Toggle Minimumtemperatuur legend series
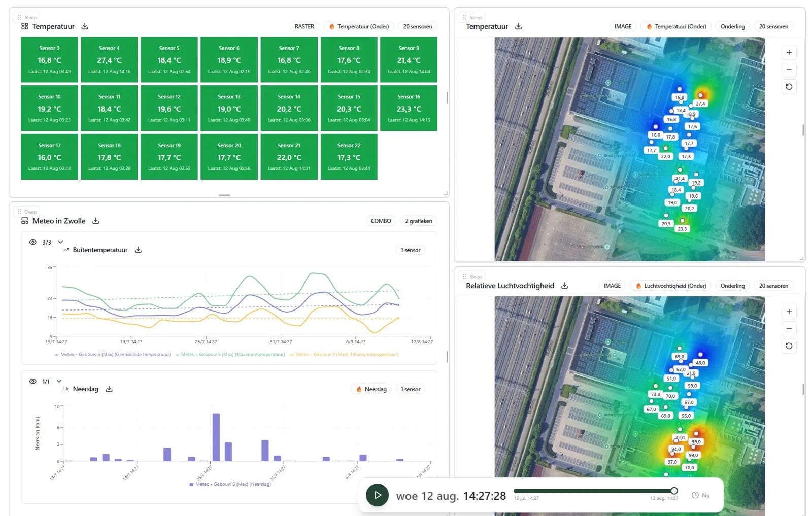The height and width of the screenshot is (516, 812). (344, 355)
